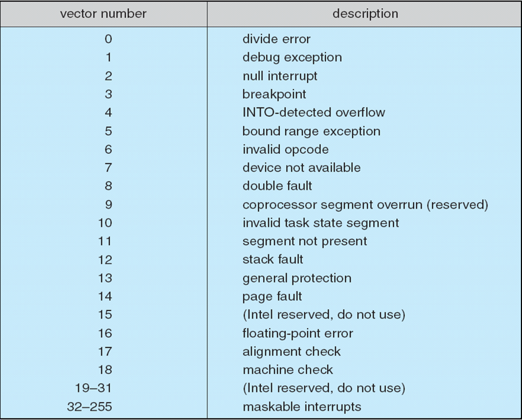Click the 'description' column header
The height and width of the screenshot is (420, 522).
tap(365, 14)
